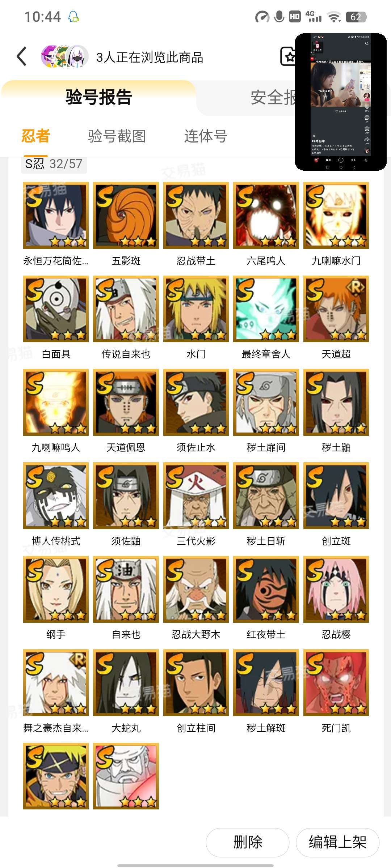Open the viewers' avatar group
The image size is (391, 868).
tap(64, 56)
